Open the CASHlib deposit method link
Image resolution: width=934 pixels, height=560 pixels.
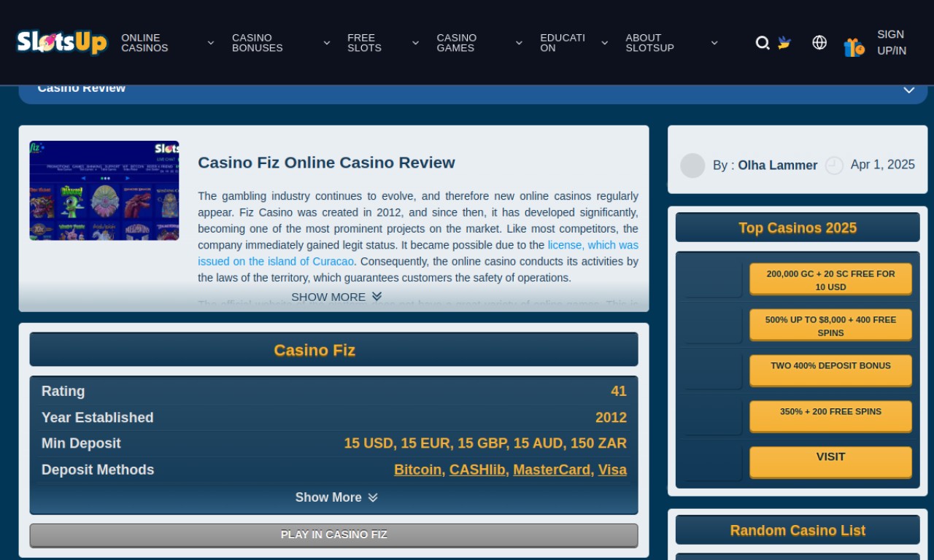pyautogui.click(x=477, y=470)
